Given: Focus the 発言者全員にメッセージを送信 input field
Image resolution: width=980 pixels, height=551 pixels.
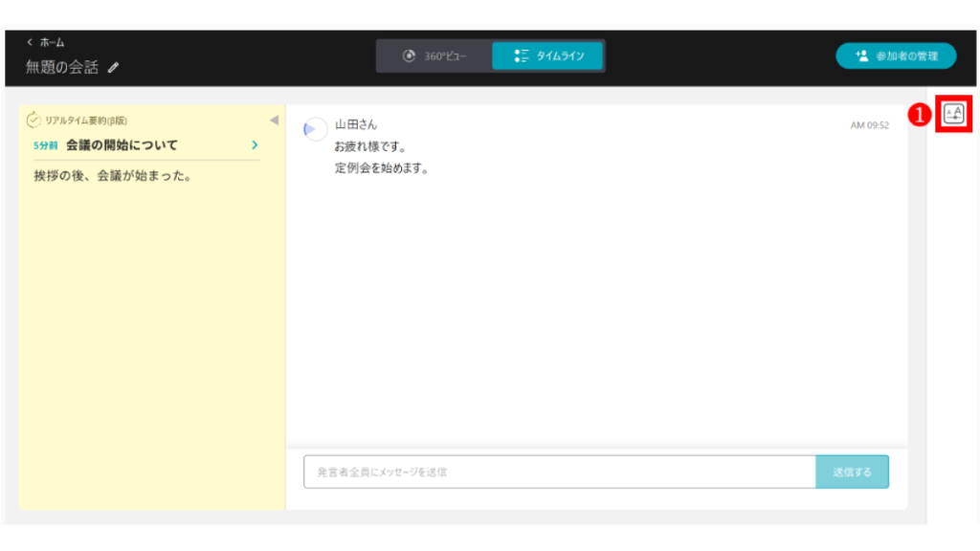Looking at the screenshot, I should [x=559, y=472].
